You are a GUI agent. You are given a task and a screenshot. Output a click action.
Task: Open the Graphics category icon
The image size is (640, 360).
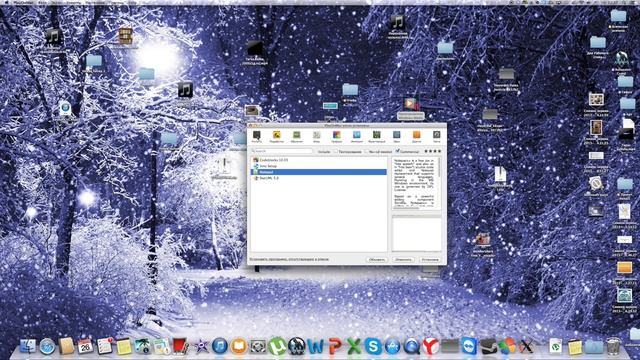click(x=337, y=136)
